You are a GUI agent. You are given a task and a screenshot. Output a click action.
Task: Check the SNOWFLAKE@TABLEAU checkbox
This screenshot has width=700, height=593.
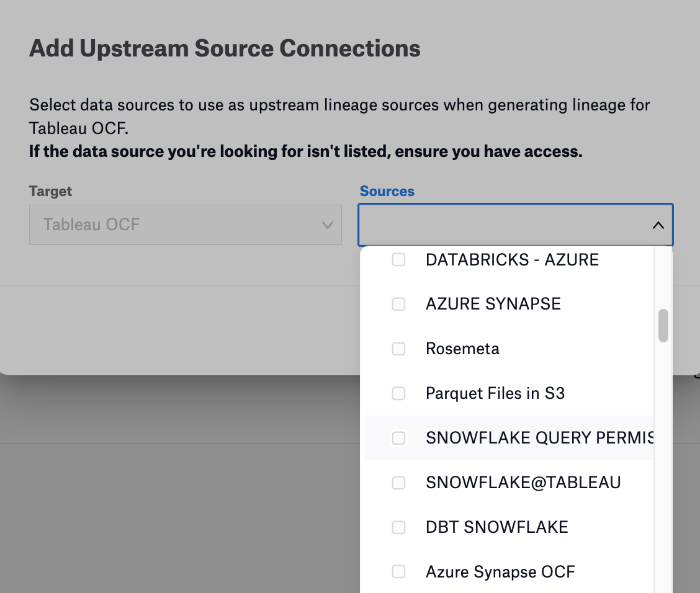point(398,483)
